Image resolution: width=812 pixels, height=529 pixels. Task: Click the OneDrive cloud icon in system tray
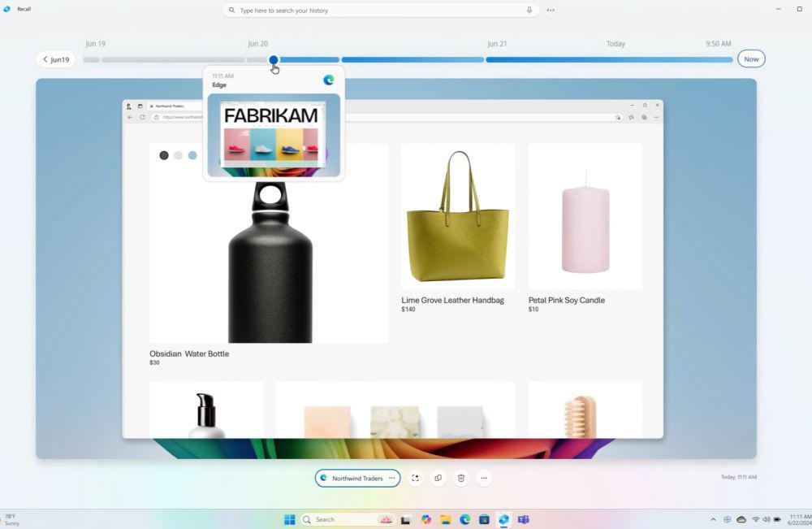(x=741, y=519)
